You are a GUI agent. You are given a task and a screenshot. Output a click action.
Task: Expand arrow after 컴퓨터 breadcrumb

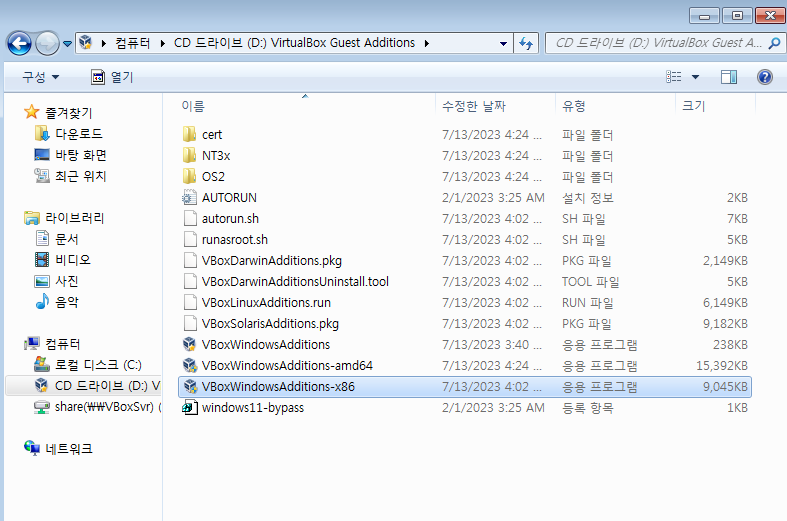163,44
